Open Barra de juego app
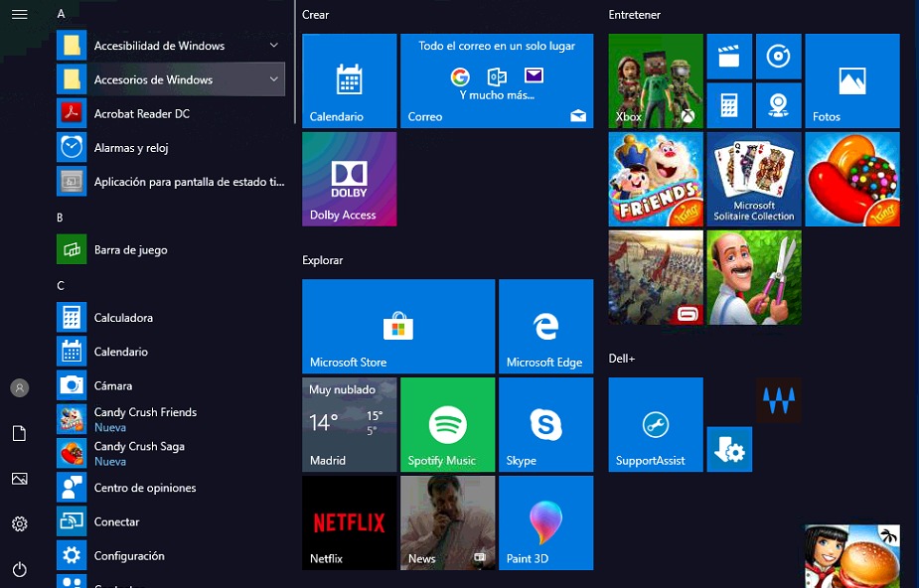Viewport: 919px width, 588px height. pos(171,250)
